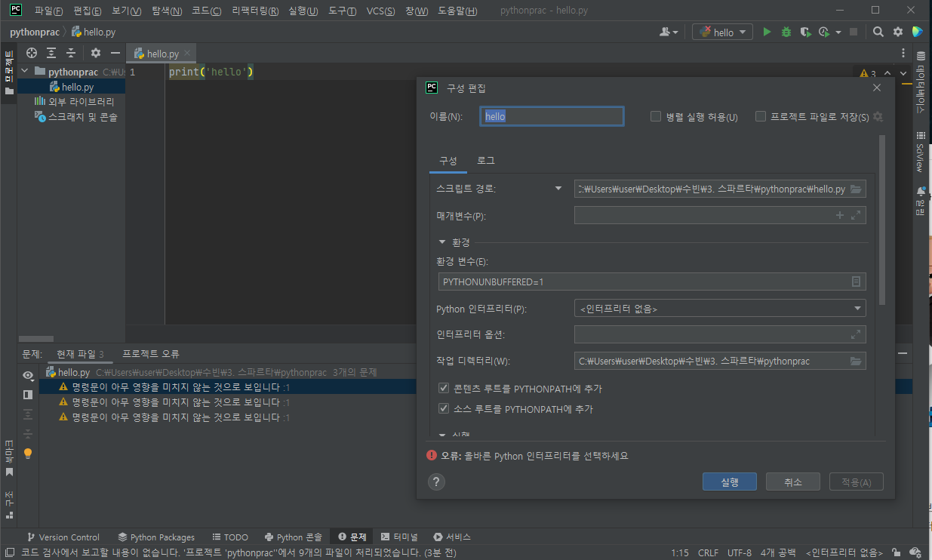The width and height of the screenshot is (932, 560).
Task: Open the 파일(F) menu
Action: 49,11
